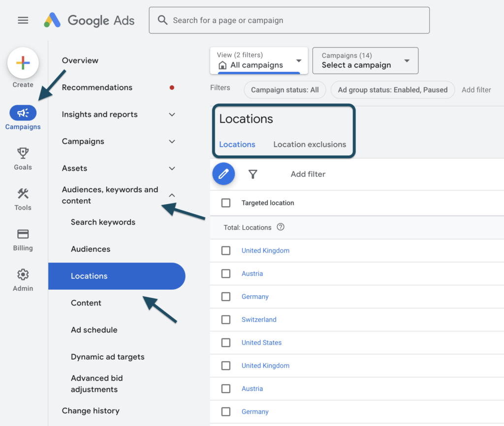Screen dimensions: 504x426
Task: Click the Create plus icon
Action: 23,63
